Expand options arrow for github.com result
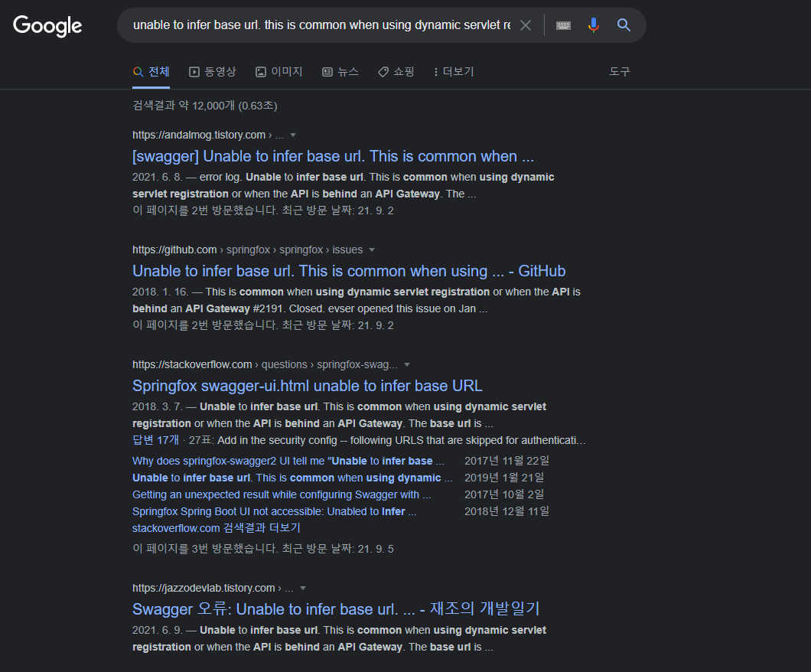Image resolution: width=811 pixels, height=672 pixels. click(x=372, y=250)
